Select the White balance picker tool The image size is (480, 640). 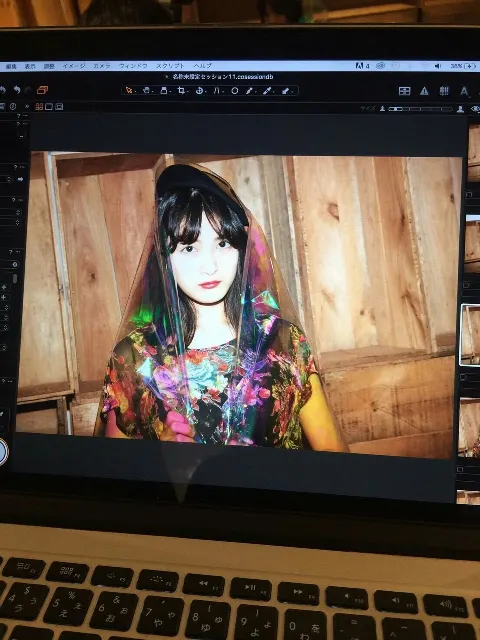tap(267, 91)
